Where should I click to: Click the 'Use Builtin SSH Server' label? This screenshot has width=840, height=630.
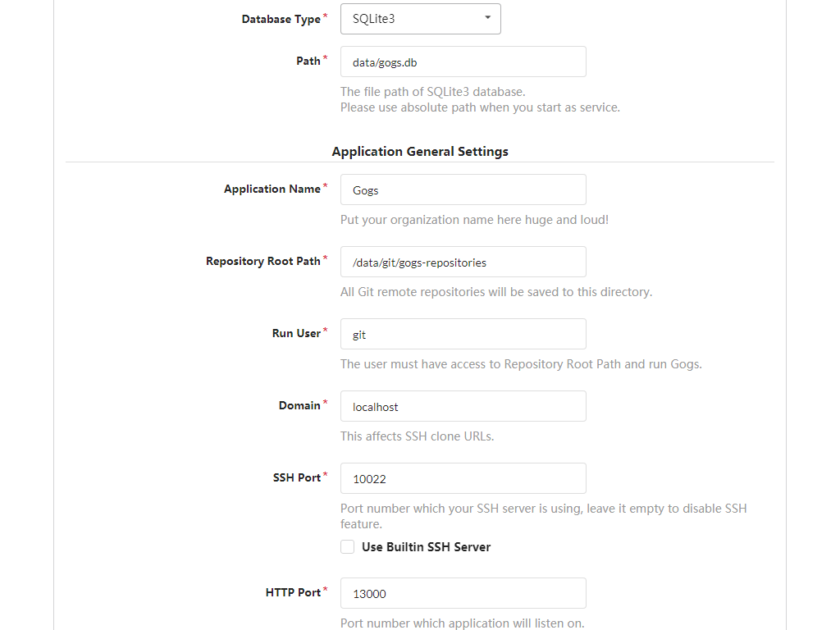point(426,547)
